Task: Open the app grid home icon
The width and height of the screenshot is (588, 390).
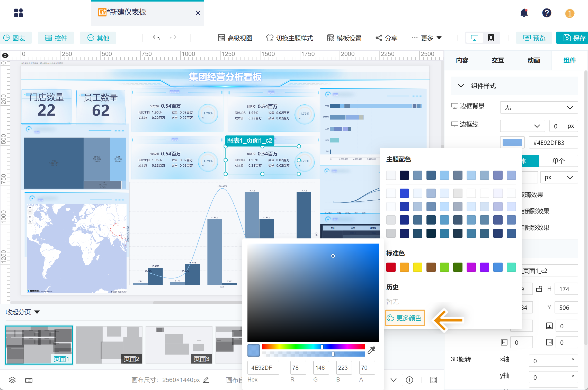Action: 19,13
